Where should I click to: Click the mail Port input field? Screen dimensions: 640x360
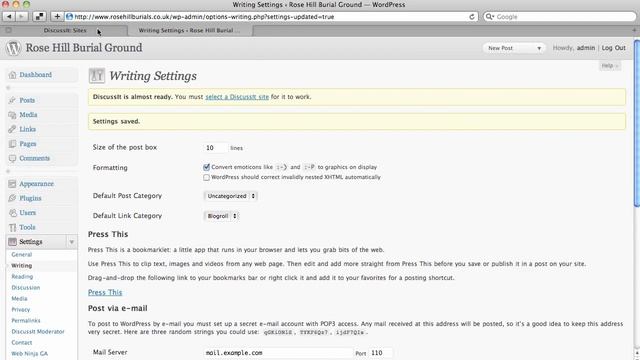(x=380, y=353)
